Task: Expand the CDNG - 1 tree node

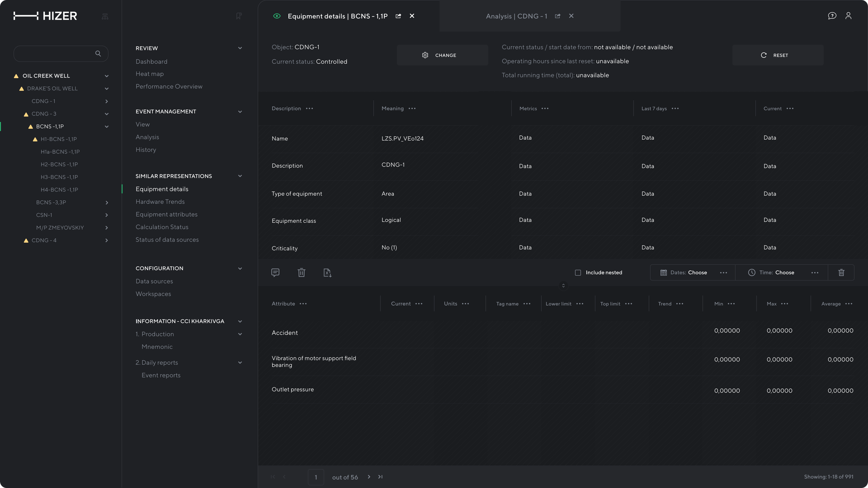Action: tap(107, 101)
